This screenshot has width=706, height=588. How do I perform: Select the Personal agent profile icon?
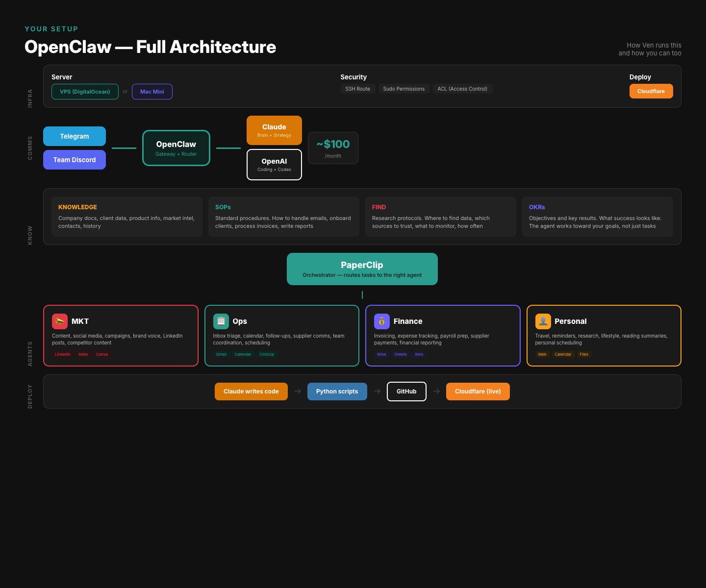[x=543, y=321]
